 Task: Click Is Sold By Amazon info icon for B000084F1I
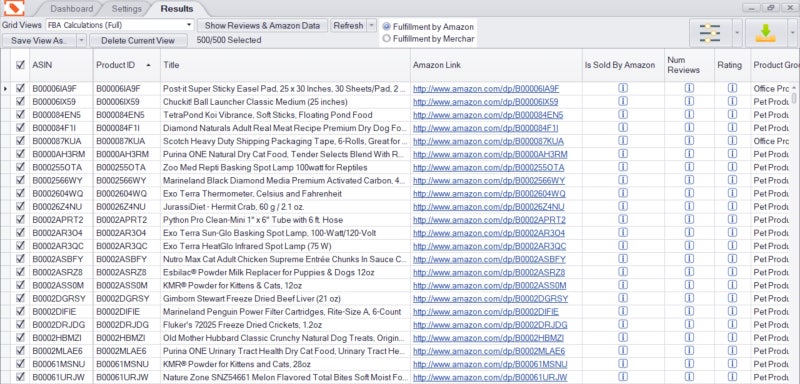tap(623, 127)
